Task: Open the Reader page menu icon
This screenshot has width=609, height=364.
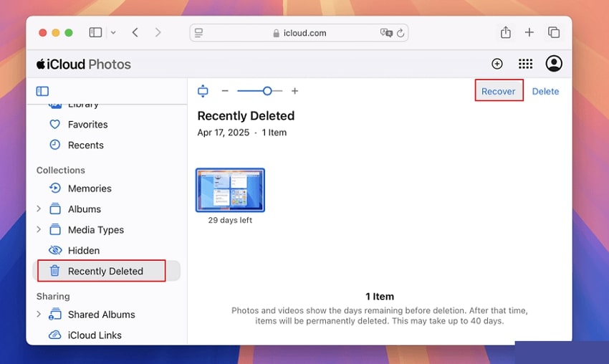Action: click(x=199, y=33)
